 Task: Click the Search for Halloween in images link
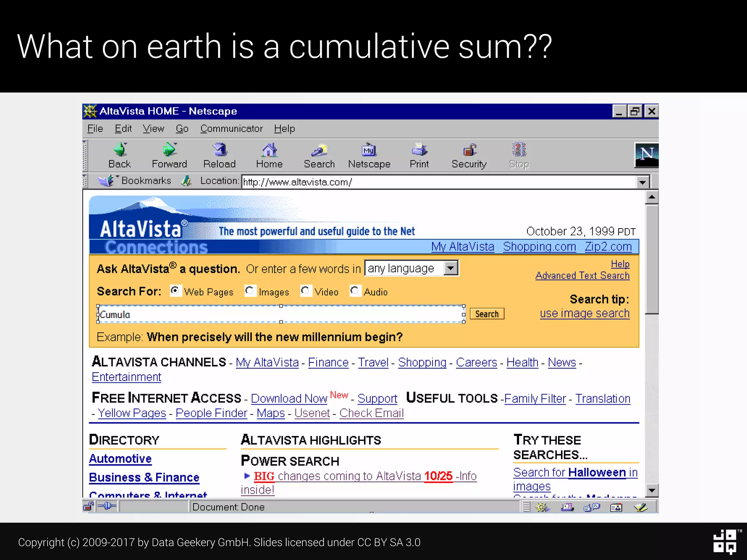(575, 479)
